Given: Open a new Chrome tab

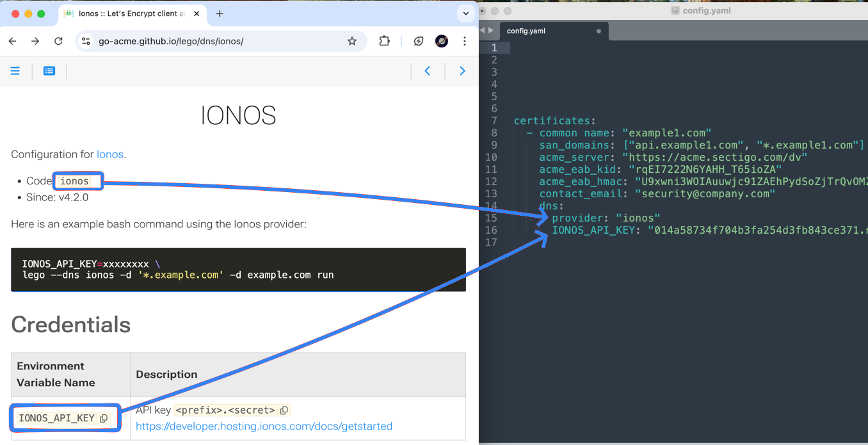Looking at the screenshot, I should tap(220, 13).
